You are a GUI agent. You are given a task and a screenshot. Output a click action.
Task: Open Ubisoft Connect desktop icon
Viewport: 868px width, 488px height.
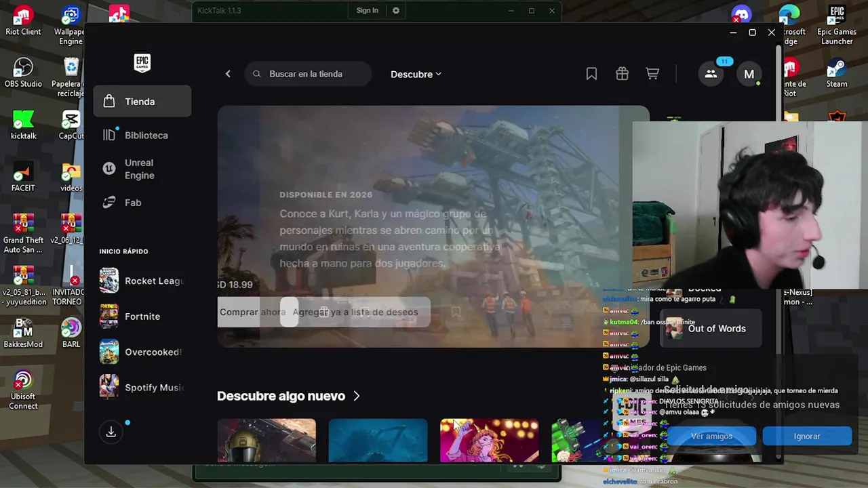coord(23,390)
